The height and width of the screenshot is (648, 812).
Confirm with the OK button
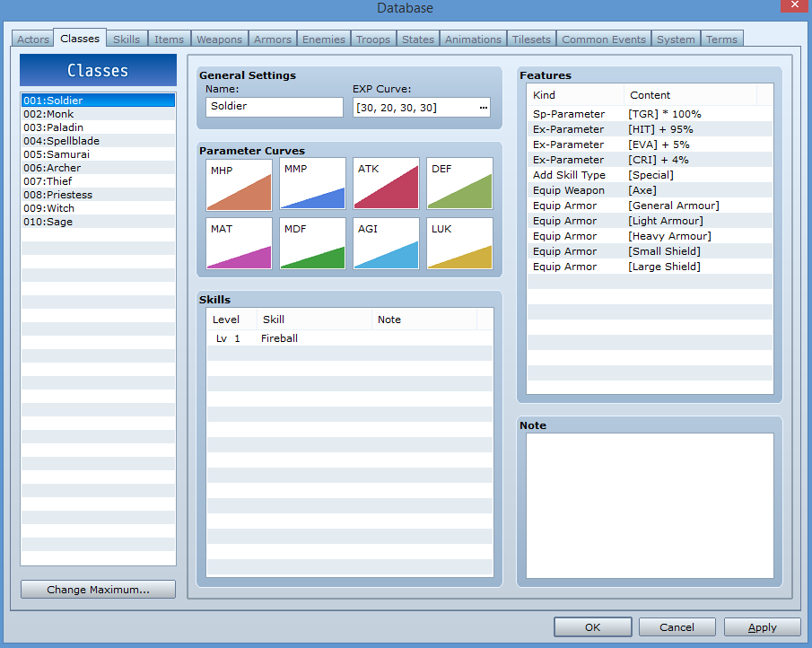coord(592,627)
